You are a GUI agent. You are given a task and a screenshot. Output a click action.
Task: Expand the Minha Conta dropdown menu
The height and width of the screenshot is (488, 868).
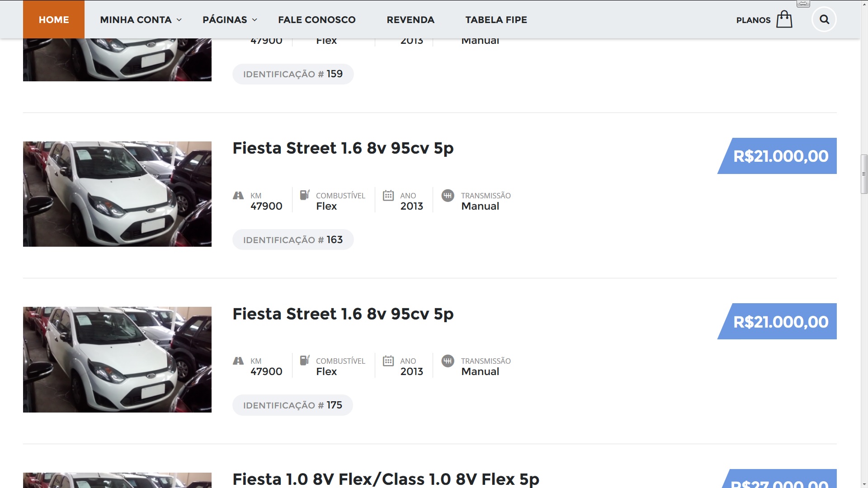141,19
